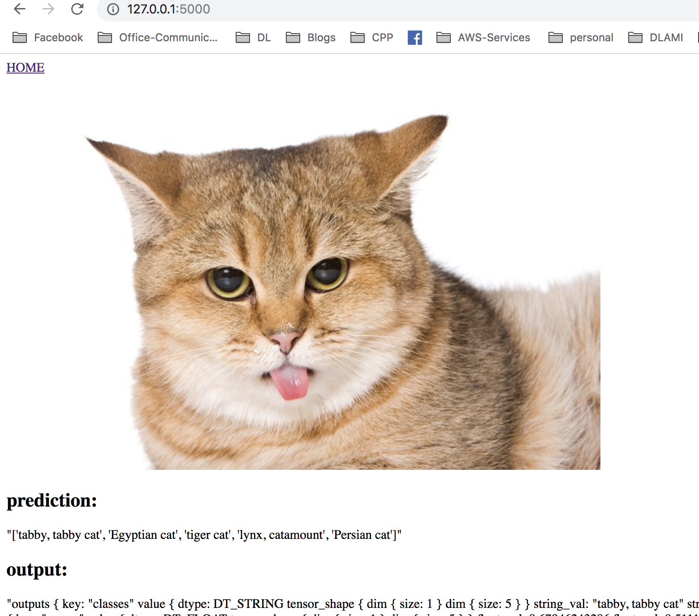This screenshot has height=616, width=699.
Task: Open the CPP bookmarks folder
Action: click(x=371, y=38)
